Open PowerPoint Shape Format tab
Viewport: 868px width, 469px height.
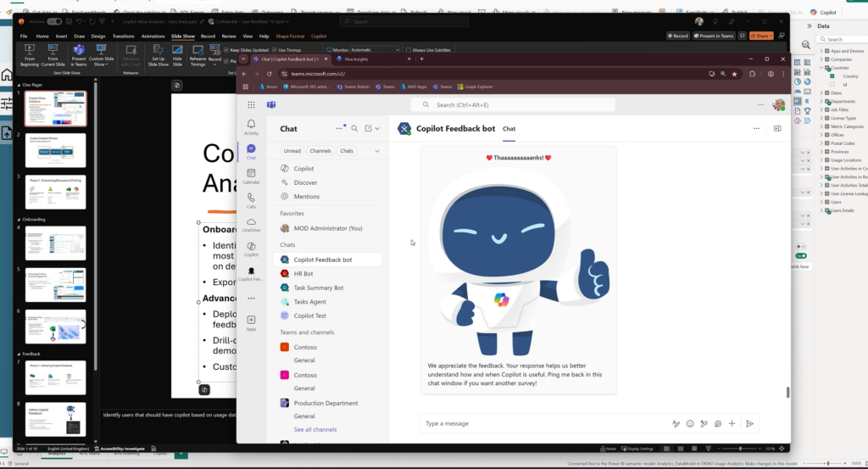tap(290, 36)
